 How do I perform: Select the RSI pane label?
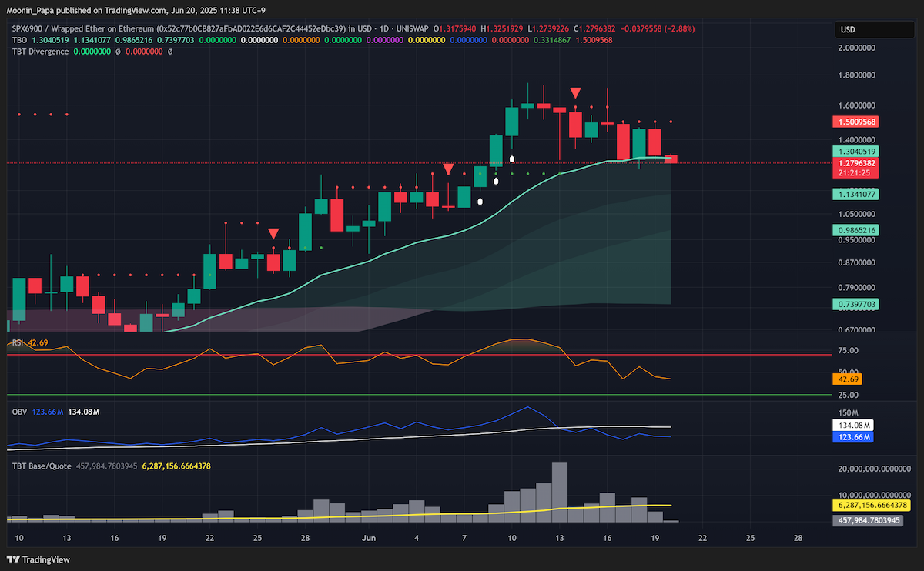(16, 342)
